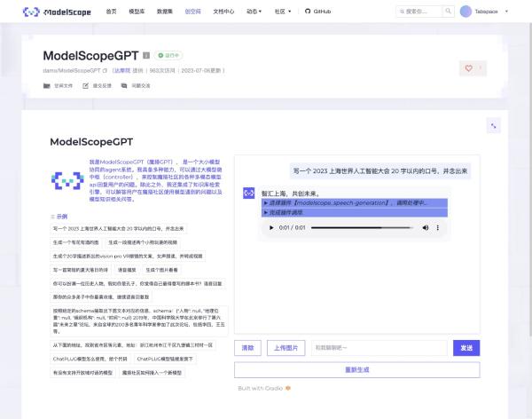Play the generated audio clip
Image resolution: width=532 pixels, height=419 pixels.
271,227
